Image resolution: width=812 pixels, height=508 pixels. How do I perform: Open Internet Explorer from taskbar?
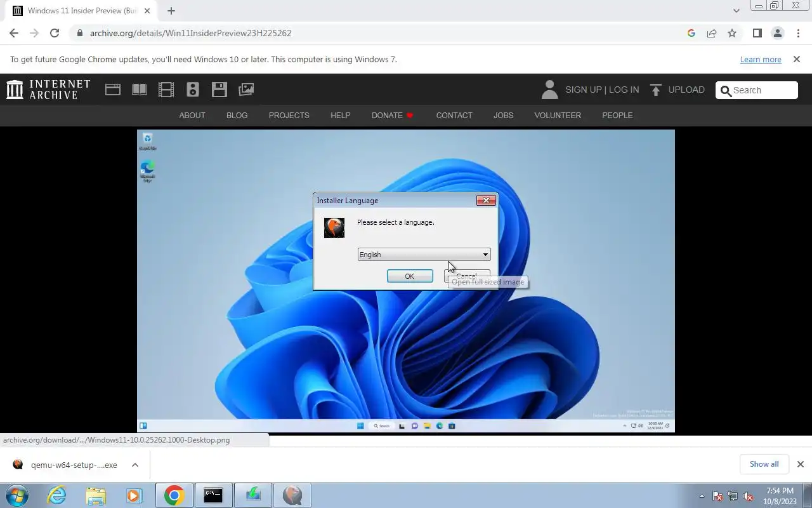tap(57, 495)
